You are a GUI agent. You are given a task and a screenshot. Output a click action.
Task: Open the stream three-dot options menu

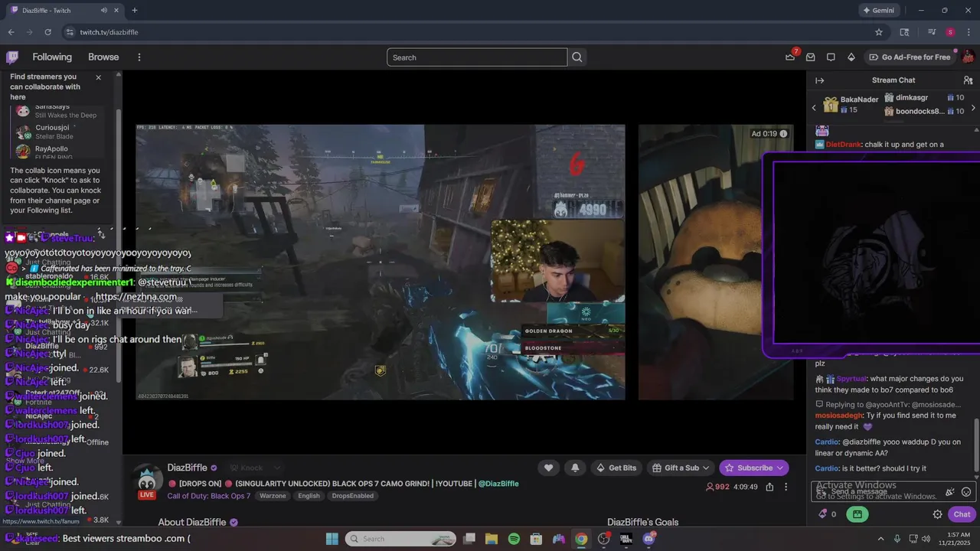coord(786,487)
